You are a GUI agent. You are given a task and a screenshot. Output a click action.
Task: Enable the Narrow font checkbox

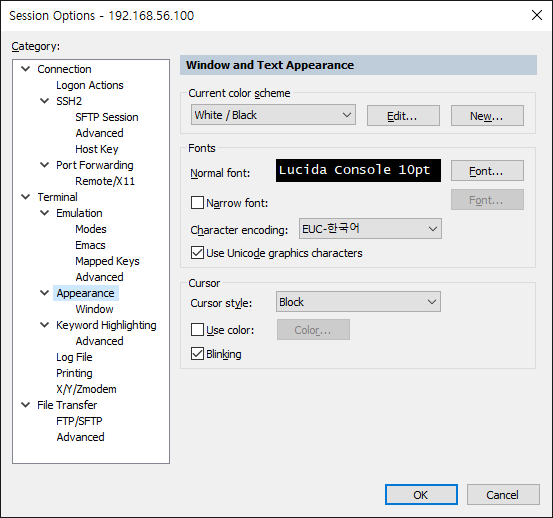click(197, 203)
